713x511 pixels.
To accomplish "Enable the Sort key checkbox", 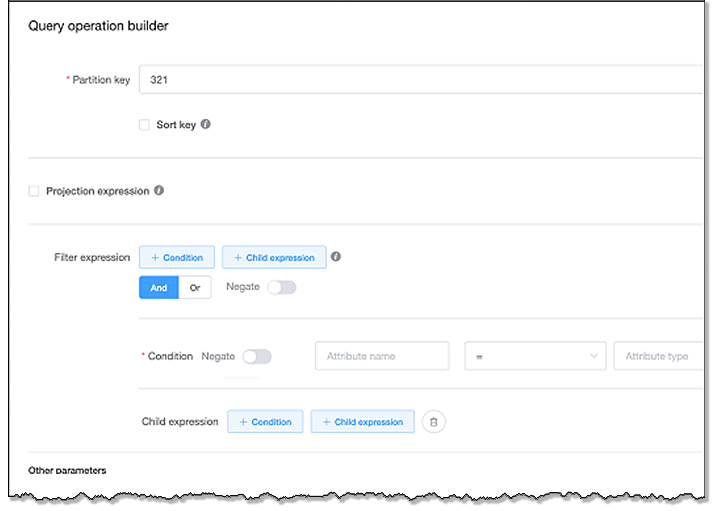I will [x=146, y=125].
